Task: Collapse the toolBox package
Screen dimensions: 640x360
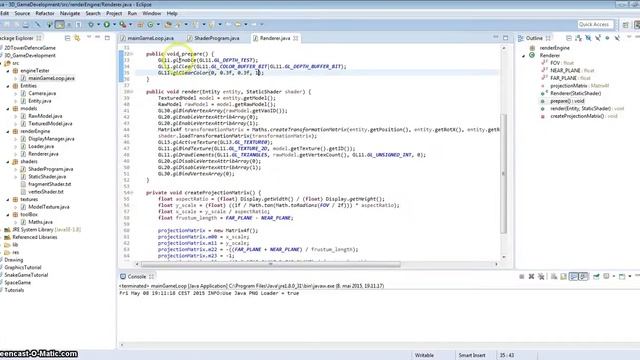Action: [x=8, y=215]
